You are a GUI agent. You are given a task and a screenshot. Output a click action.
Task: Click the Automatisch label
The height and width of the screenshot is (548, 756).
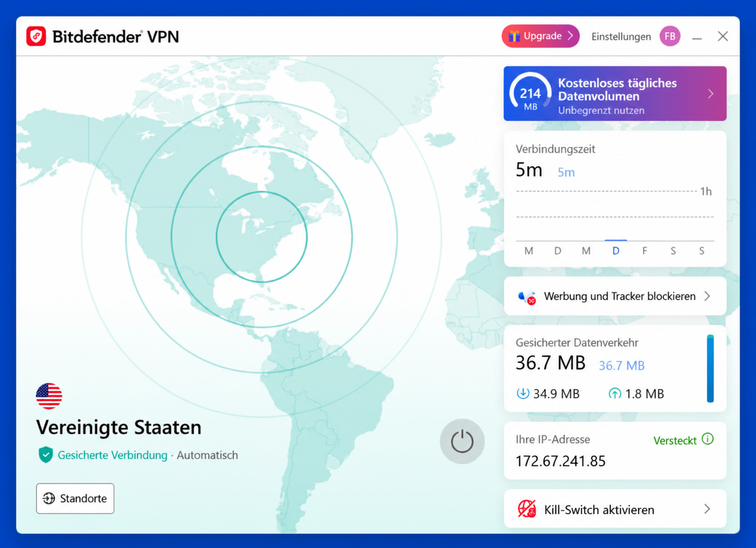[207, 455]
